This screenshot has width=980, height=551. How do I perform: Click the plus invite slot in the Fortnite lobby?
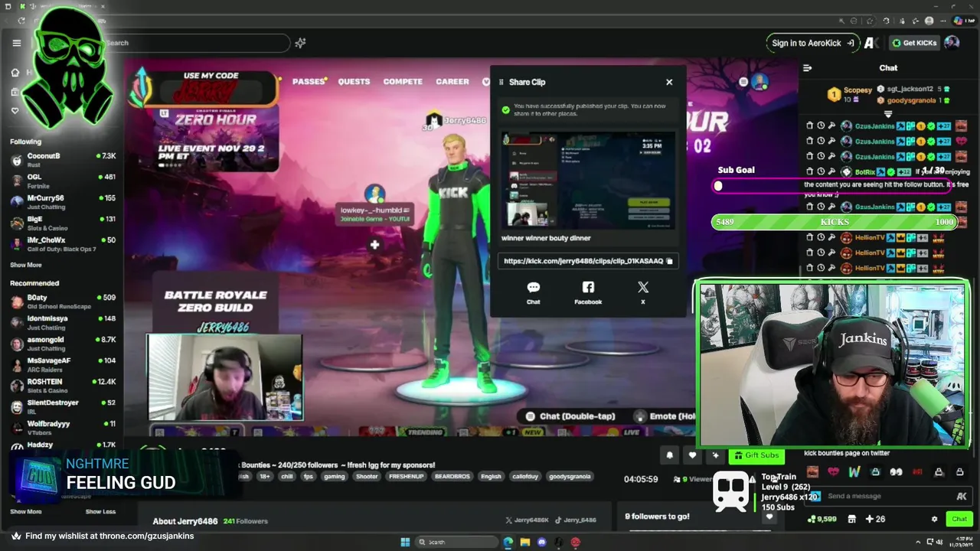(x=374, y=245)
